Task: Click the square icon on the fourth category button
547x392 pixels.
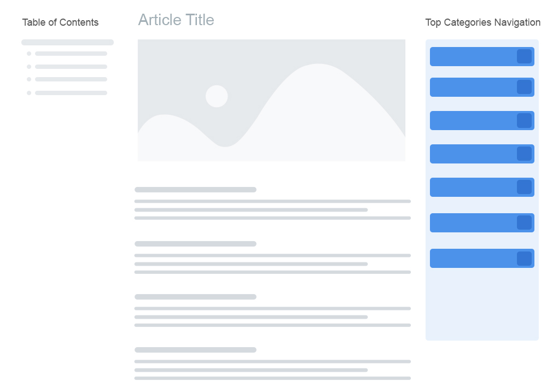Action: coord(524,154)
